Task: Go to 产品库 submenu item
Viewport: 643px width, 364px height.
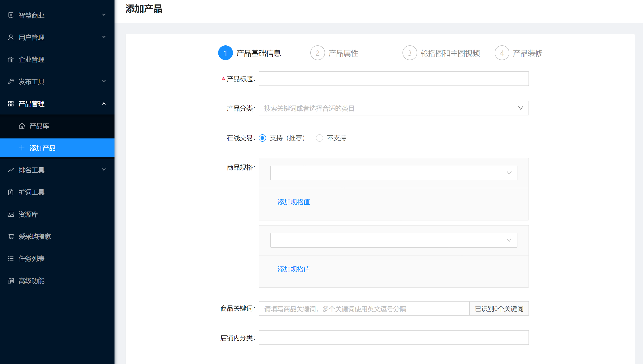Action: 57,126
